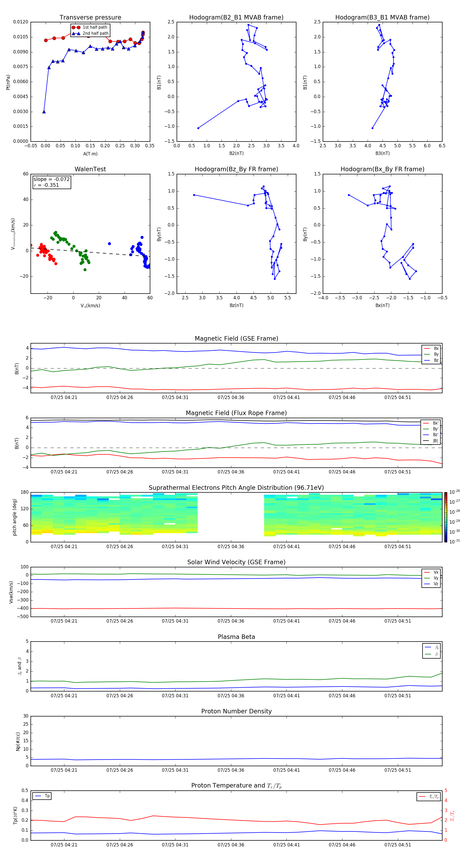The height and width of the screenshot is (868, 473).
Task: Click the 'Magnetic Field (GSE Frame)' title
Action: (x=236, y=339)
